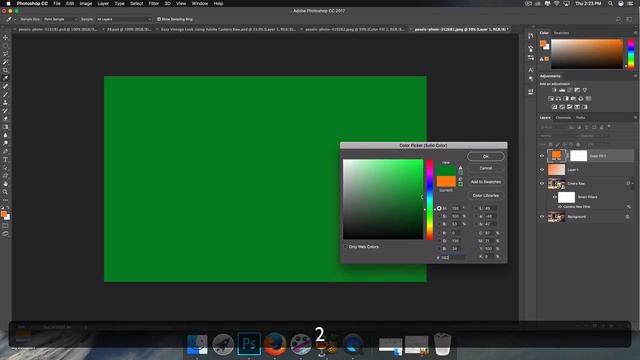The image size is (640, 360).
Task: Select the Clone Stamp tool
Action: click(x=5, y=103)
